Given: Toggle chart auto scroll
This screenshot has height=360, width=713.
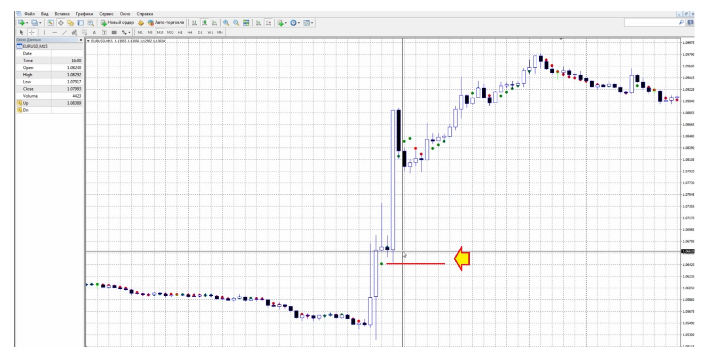Looking at the screenshot, I should coord(258,23).
